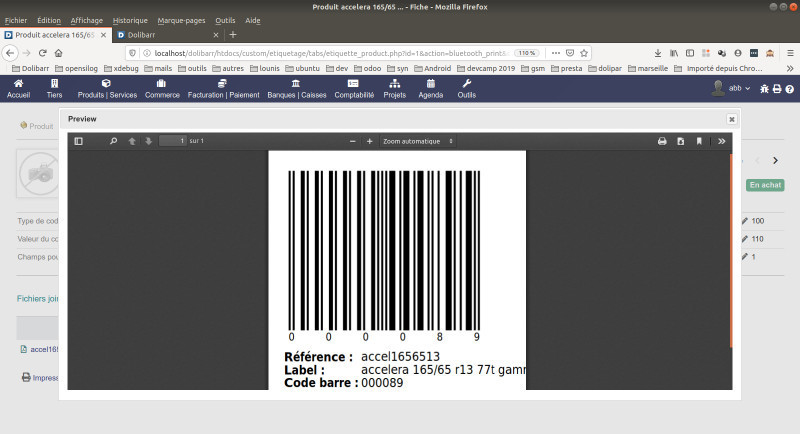Image resolution: width=800 pixels, height=434 pixels.
Task: Open a new tab
Action: (x=233, y=35)
